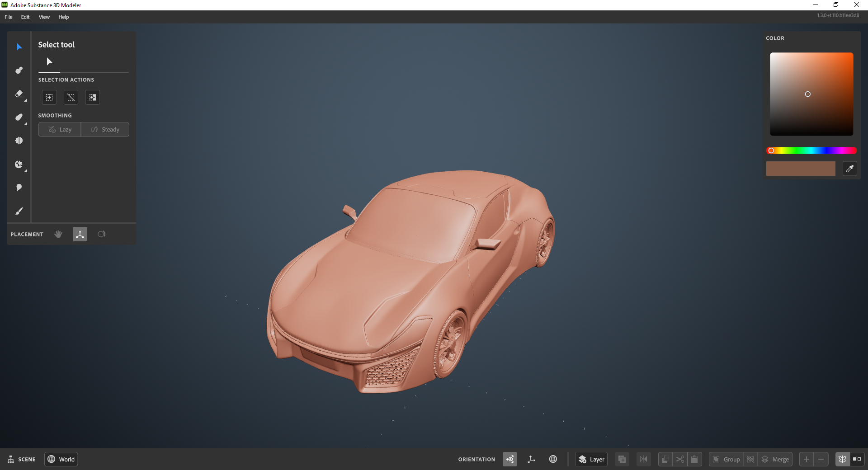The height and width of the screenshot is (470, 868).
Task: Toggle Steady smoothing mode
Action: pos(105,130)
